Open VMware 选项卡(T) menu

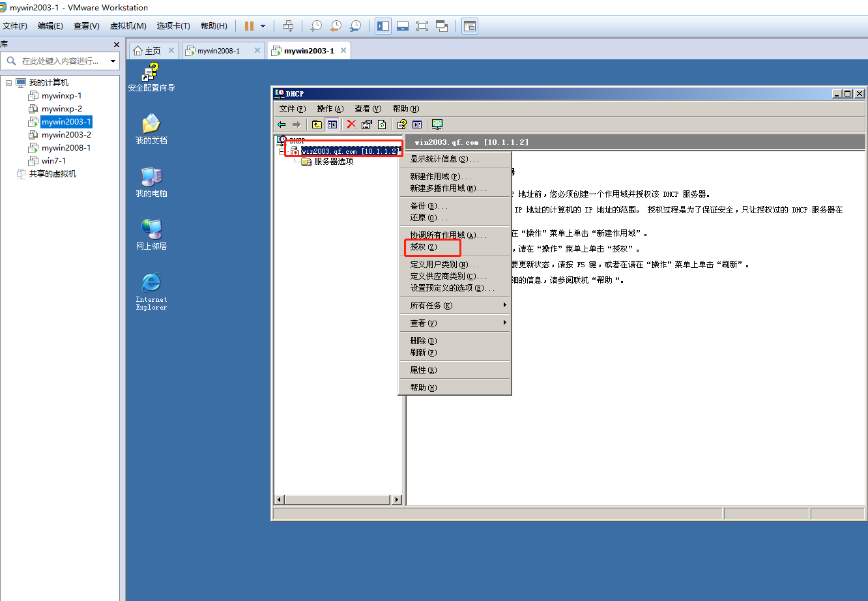(x=173, y=26)
